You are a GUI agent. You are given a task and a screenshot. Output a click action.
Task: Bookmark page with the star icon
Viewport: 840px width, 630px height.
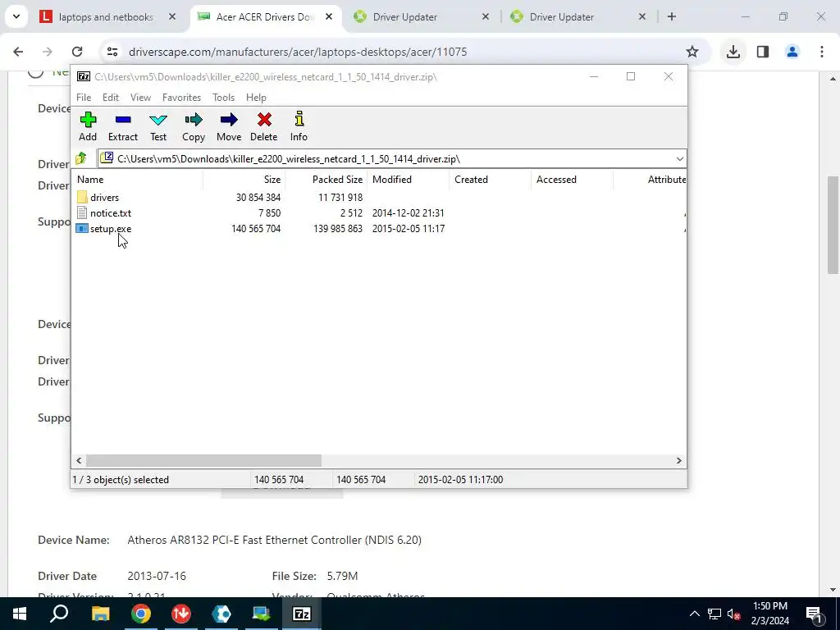(x=692, y=52)
